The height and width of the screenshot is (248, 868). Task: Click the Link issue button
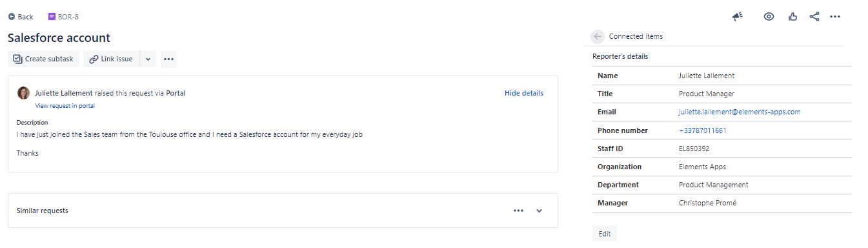tap(111, 59)
